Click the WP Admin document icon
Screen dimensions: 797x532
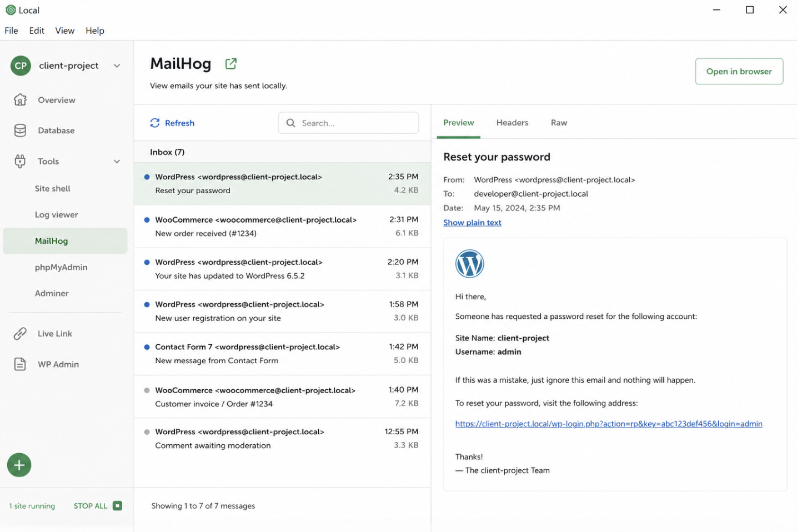[x=20, y=364]
